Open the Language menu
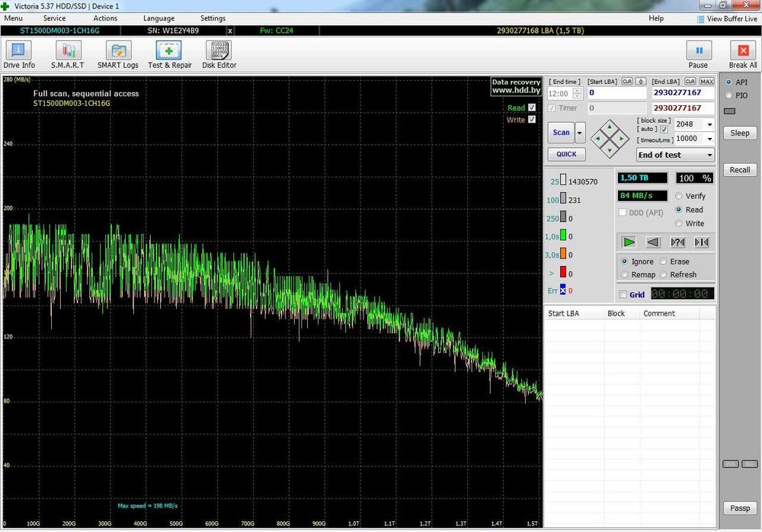Image resolution: width=762 pixels, height=532 pixels. (158, 18)
